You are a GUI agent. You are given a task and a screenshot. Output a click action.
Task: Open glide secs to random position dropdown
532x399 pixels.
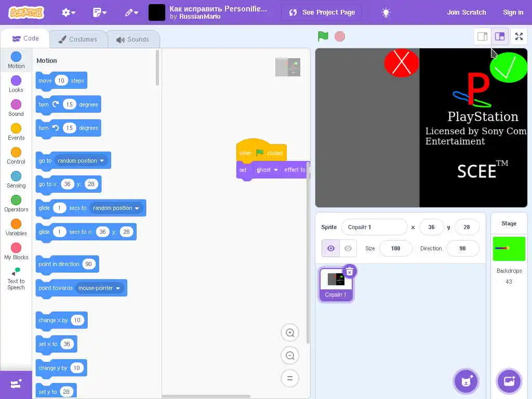(x=116, y=208)
